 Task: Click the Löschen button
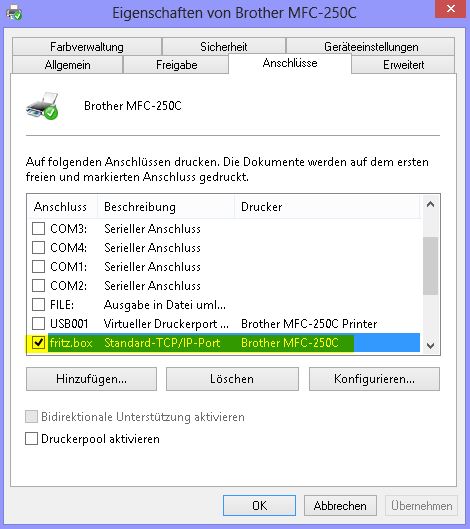click(x=232, y=379)
